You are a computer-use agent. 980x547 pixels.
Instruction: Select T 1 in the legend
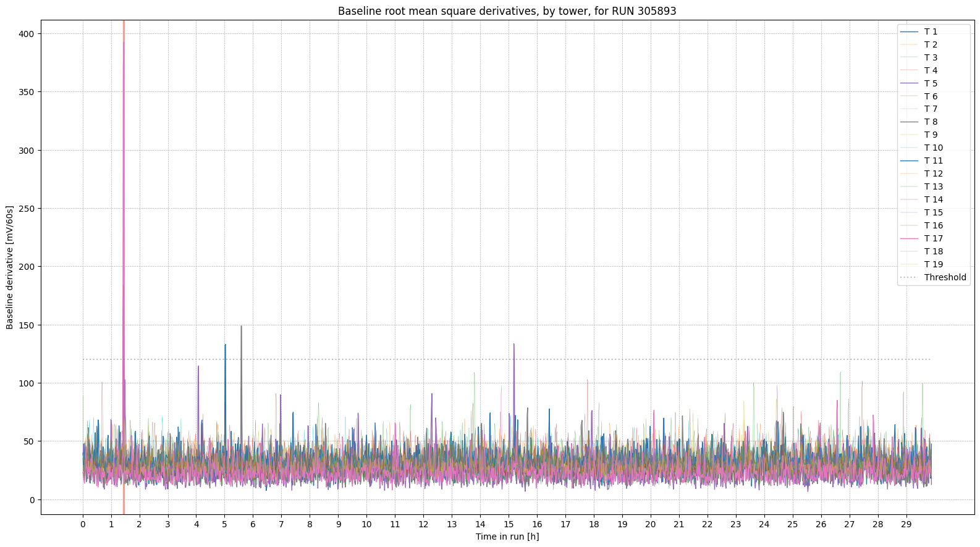931,31
